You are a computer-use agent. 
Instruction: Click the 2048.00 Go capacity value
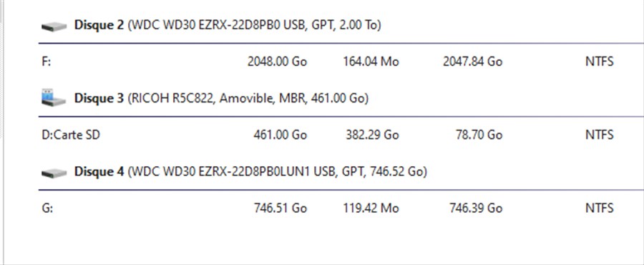[x=277, y=62]
